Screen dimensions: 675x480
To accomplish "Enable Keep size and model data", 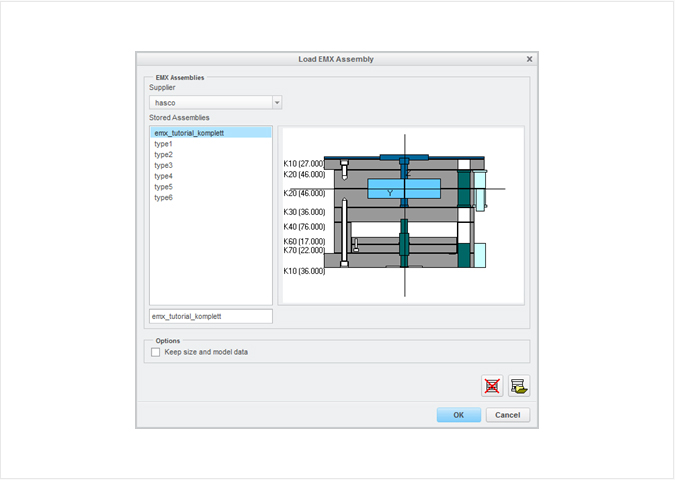I will [x=155, y=352].
